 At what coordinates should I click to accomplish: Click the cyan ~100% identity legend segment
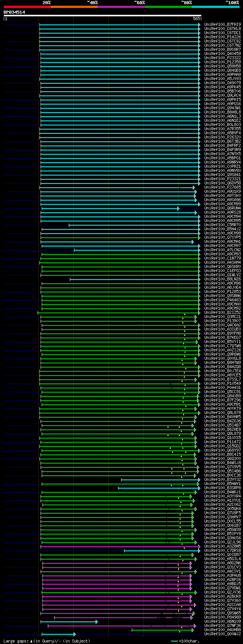[216, 7]
